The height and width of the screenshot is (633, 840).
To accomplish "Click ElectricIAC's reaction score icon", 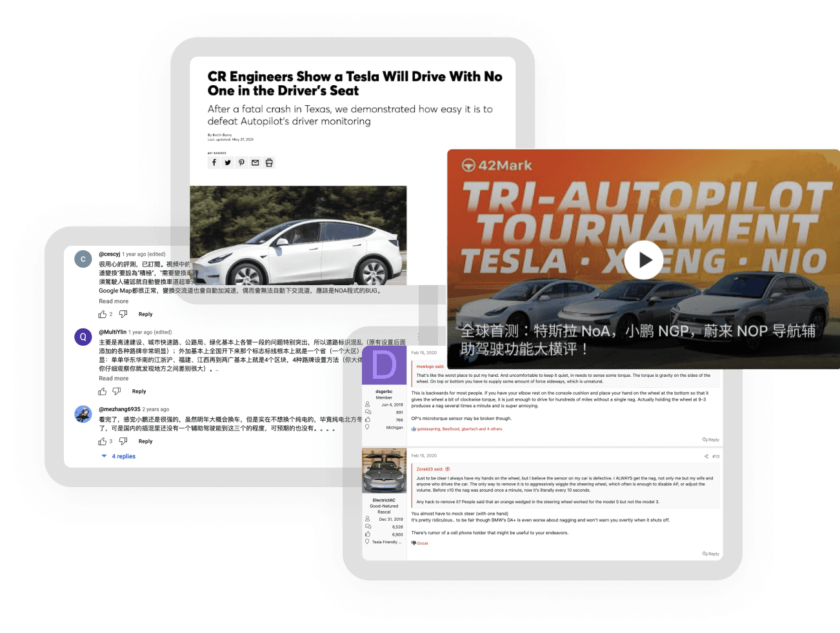I will pyautogui.click(x=368, y=534).
